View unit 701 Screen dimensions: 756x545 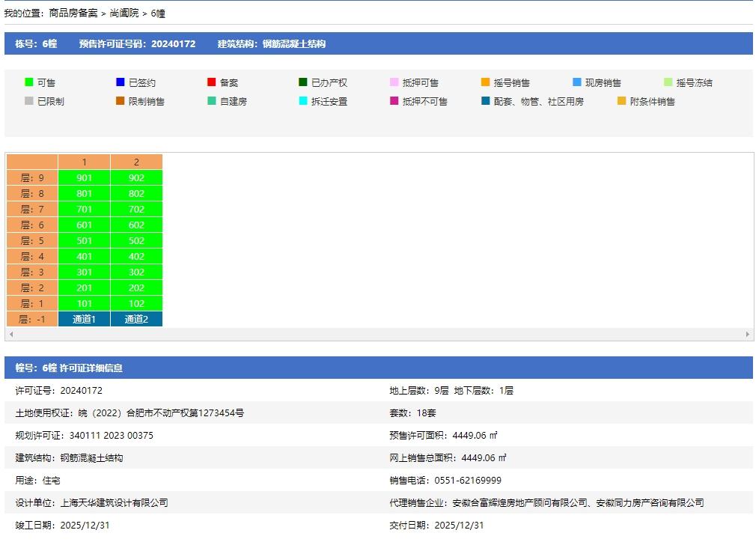coord(84,209)
